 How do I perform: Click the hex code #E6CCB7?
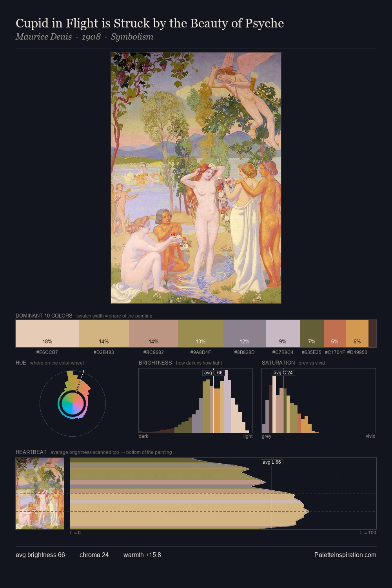tap(47, 352)
